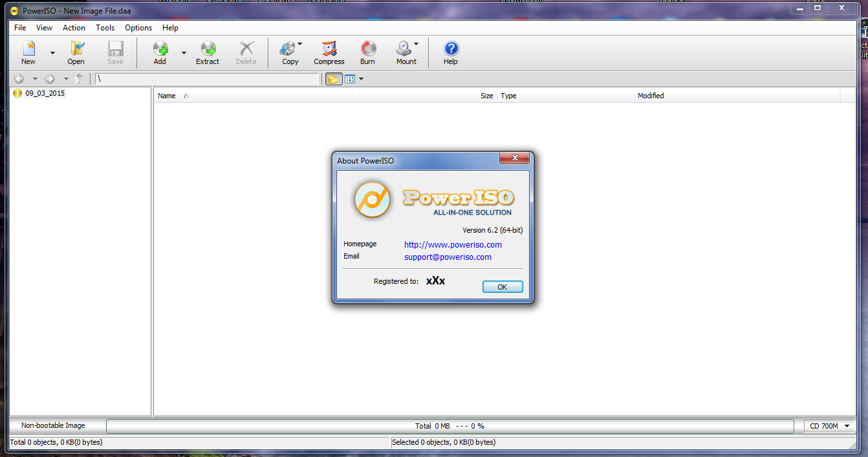Click the PowerISO disc logo in About dialog
Image resolution: width=868 pixels, height=457 pixels.
(x=372, y=200)
